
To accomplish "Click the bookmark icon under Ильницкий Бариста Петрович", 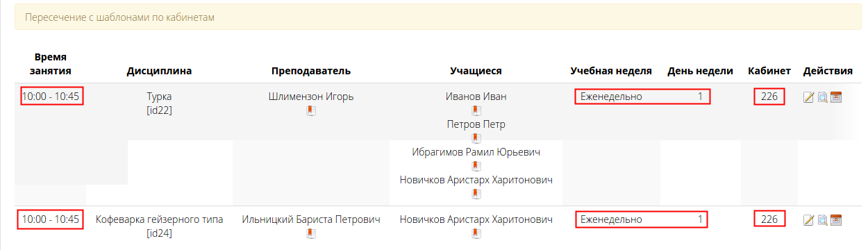I will tap(311, 233).
